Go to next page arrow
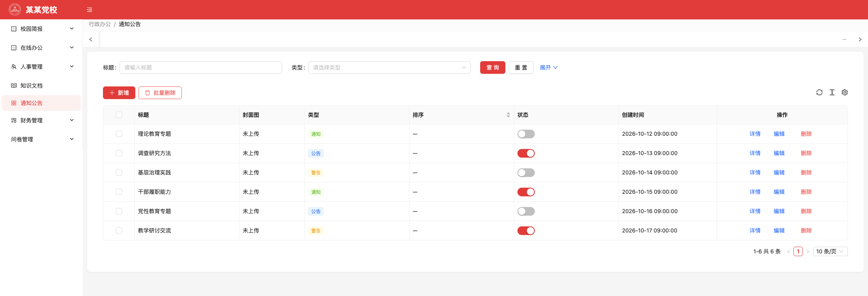 tap(808, 251)
